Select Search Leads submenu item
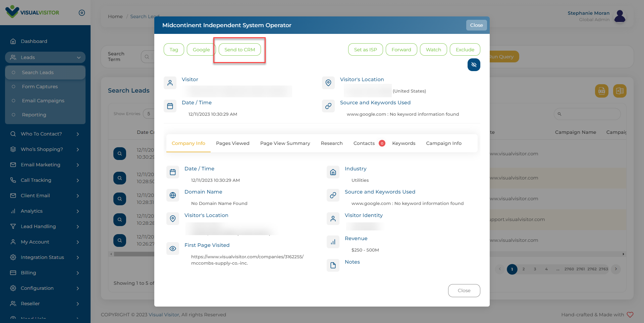644x323 pixels. [45, 72]
